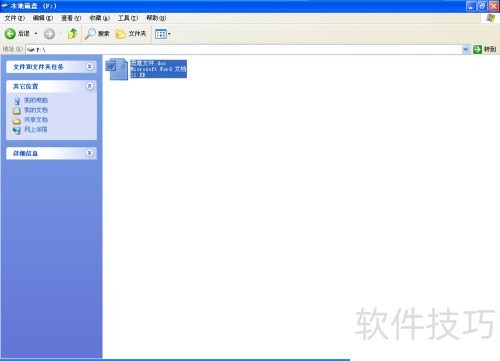Collapse the Other Places panel
This screenshot has width=500, height=361.
[x=89, y=86]
